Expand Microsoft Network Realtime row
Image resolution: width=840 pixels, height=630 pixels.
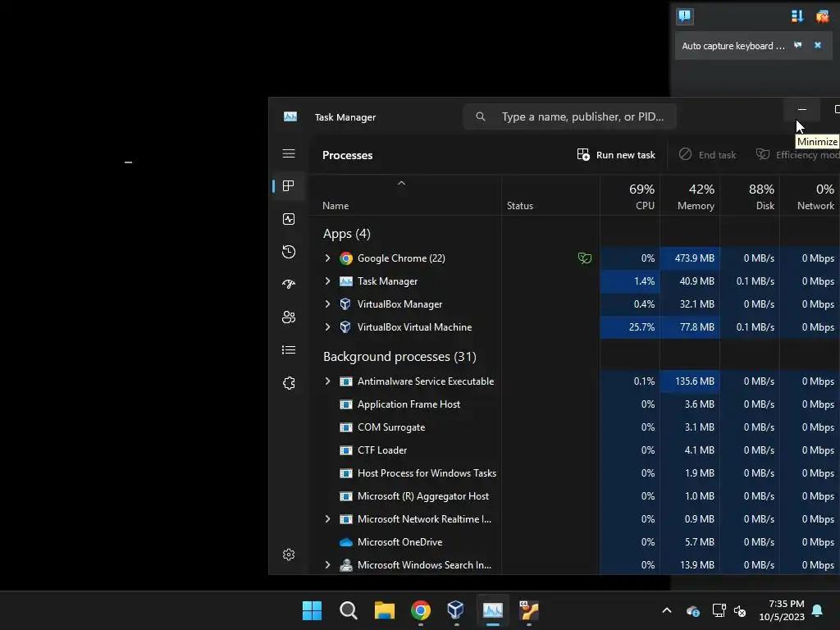point(328,519)
